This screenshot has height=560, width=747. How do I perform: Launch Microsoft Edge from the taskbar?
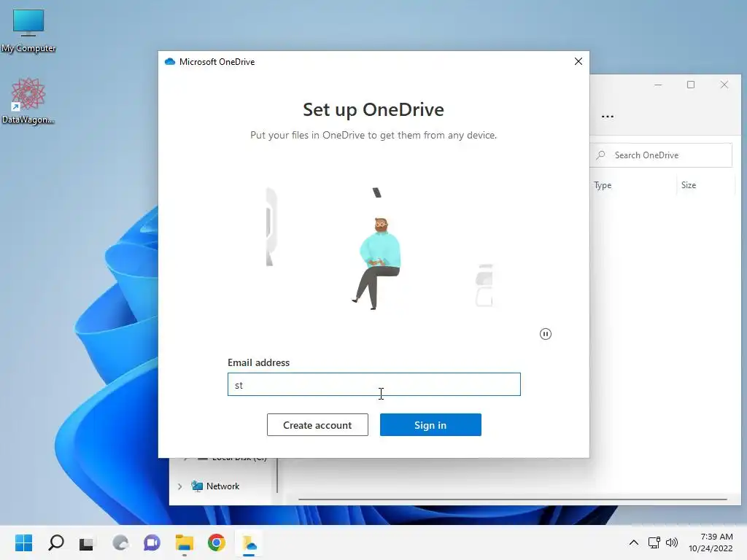click(x=120, y=542)
